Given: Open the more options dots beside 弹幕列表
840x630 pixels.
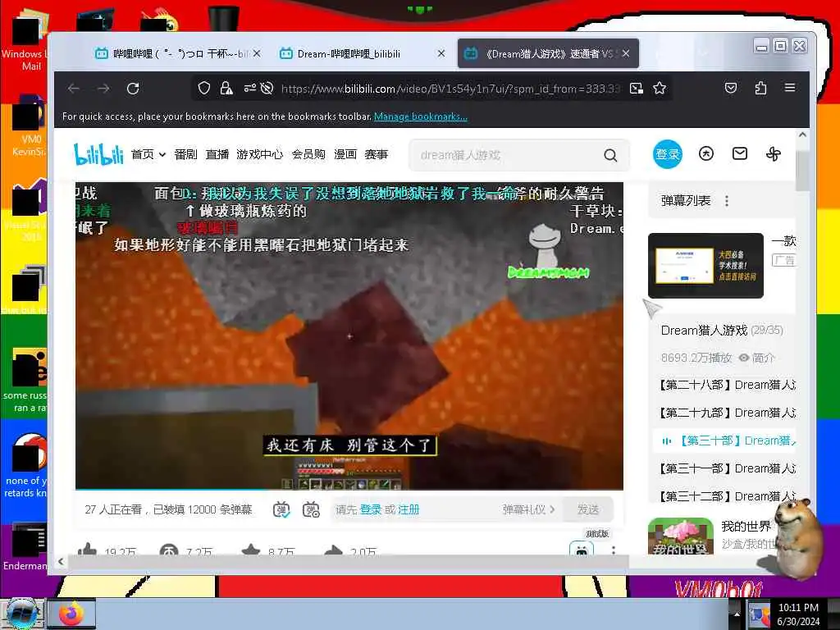Looking at the screenshot, I should tap(727, 201).
